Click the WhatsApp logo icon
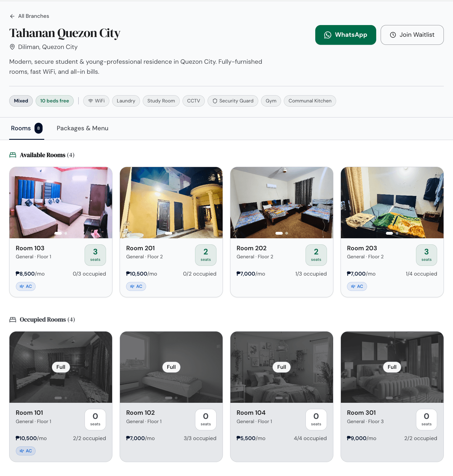Viewport: 453px width, 476px height. 328,35
